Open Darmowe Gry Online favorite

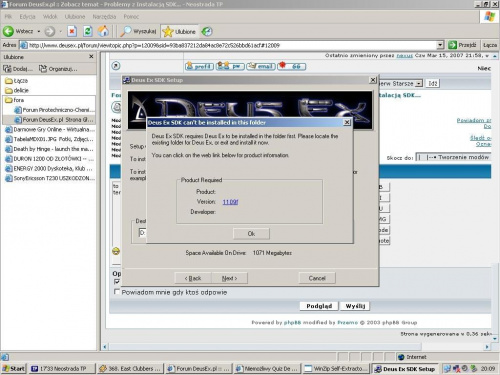tap(50, 129)
